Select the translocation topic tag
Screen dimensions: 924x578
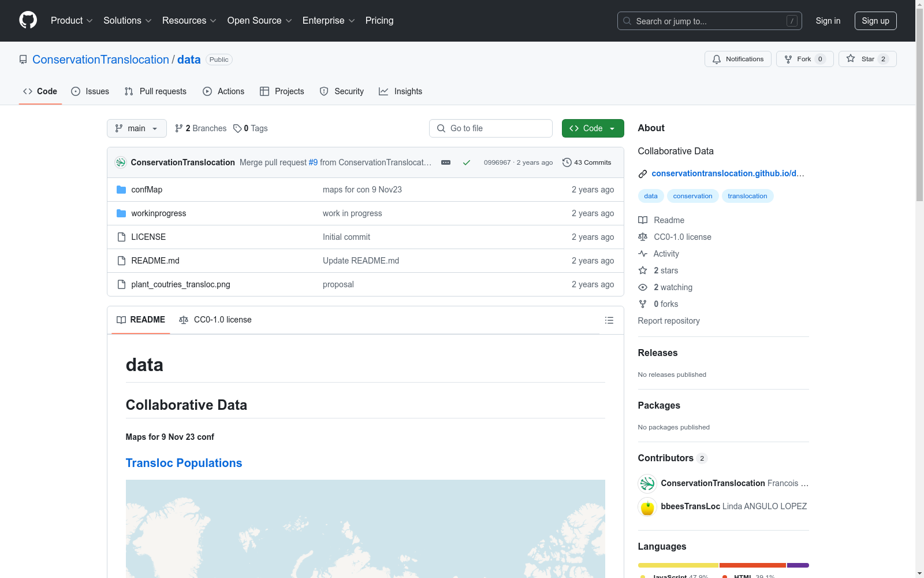(747, 196)
